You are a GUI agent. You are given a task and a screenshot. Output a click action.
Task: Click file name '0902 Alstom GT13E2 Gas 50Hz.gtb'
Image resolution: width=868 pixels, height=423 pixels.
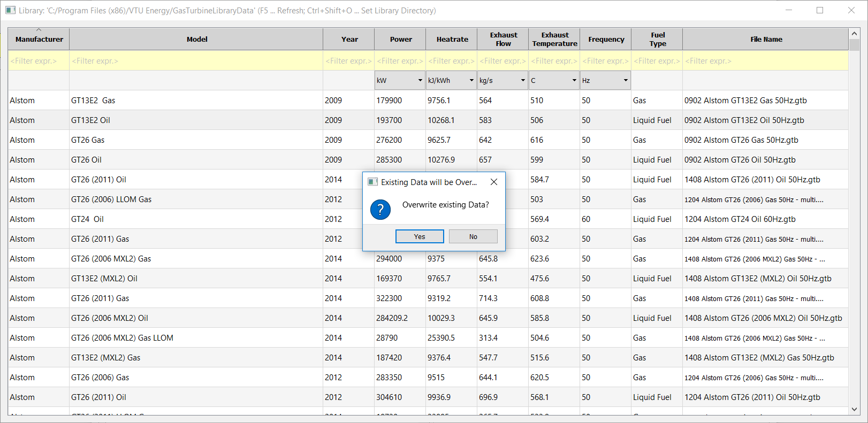(745, 101)
